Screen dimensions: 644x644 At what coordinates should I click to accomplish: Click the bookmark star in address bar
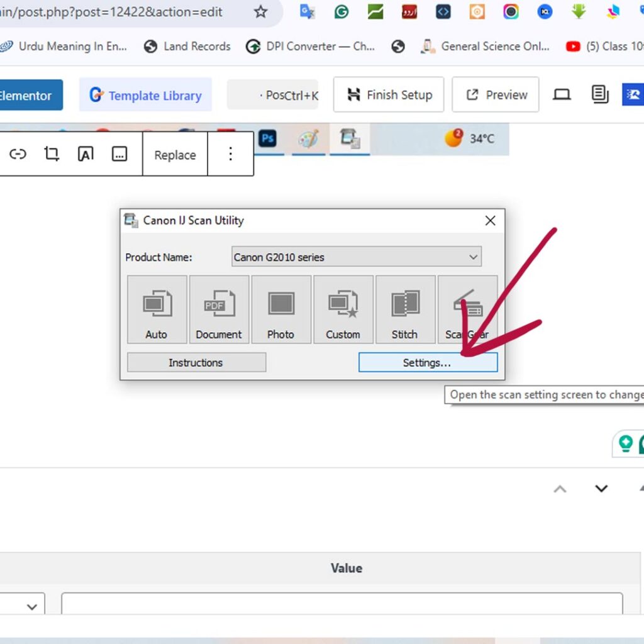[260, 12]
